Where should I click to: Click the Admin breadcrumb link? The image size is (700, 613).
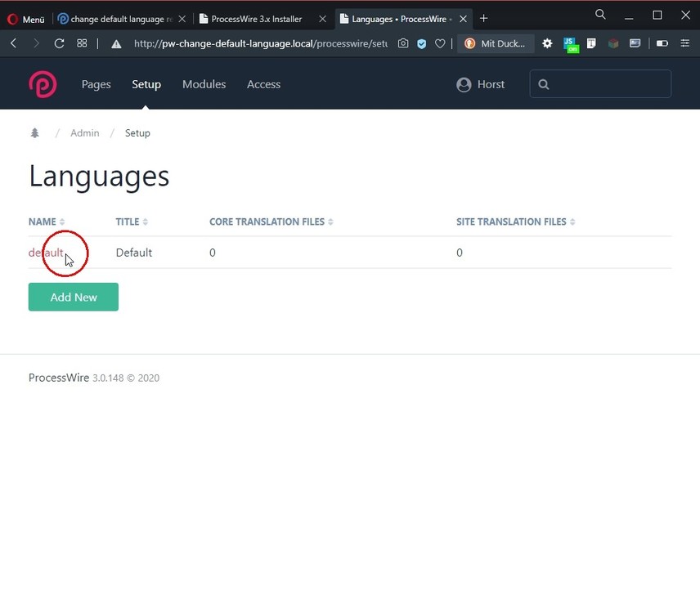(x=84, y=133)
